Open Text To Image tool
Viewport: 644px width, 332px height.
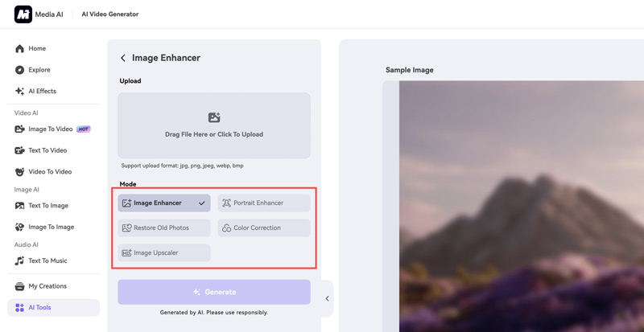47,206
